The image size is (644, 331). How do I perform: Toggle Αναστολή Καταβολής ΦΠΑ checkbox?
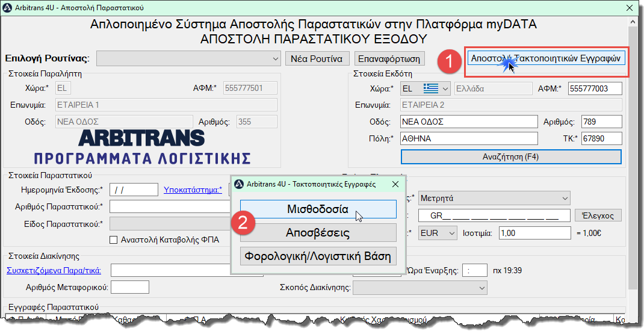pos(114,240)
